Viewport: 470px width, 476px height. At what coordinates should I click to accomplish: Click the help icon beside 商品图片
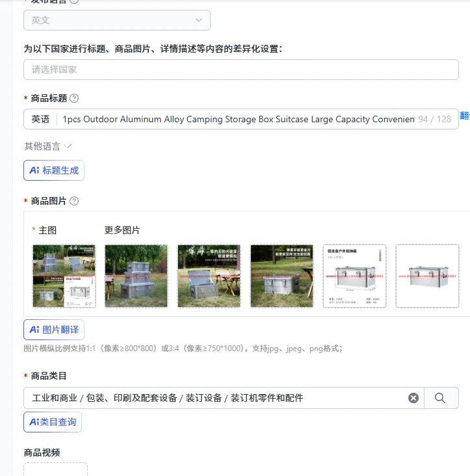point(74,201)
